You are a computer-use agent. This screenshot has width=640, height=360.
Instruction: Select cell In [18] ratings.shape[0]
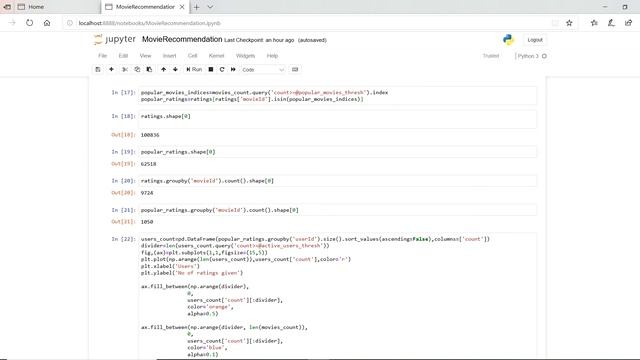click(338, 120)
